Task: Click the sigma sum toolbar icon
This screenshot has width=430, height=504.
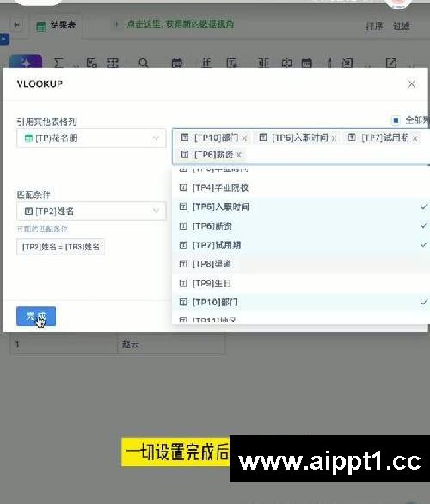Action: [x=58, y=63]
